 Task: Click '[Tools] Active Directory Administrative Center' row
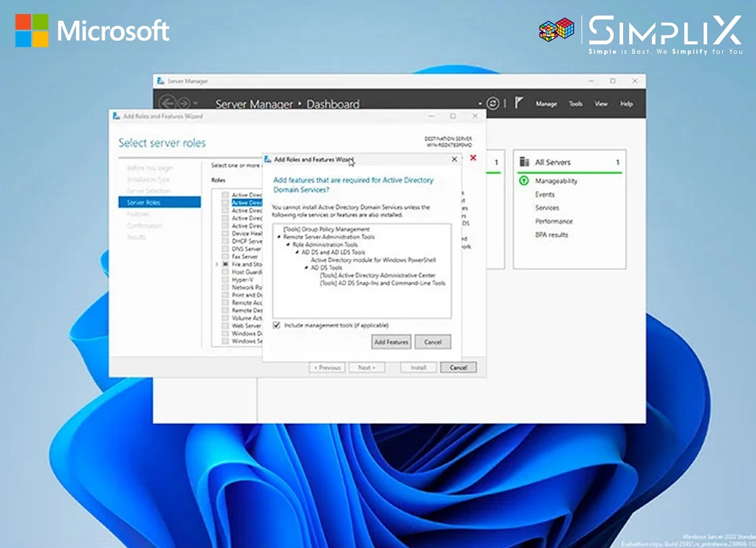coord(377,275)
